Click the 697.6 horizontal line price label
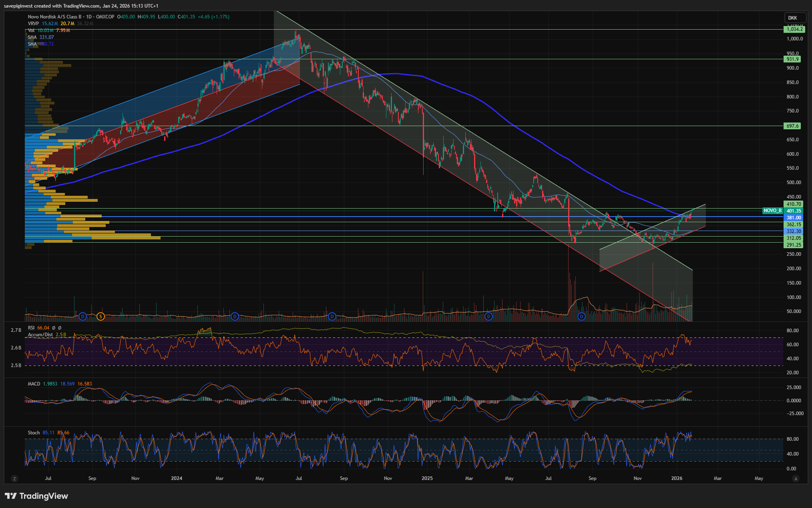Screen dimensions: 812x508 (792, 126)
